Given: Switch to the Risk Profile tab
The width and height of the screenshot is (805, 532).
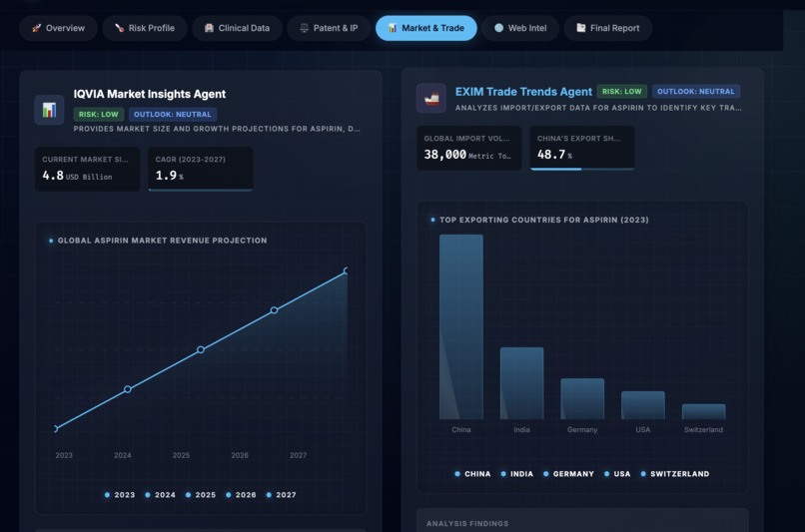Looking at the screenshot, I should pos(145,28).
